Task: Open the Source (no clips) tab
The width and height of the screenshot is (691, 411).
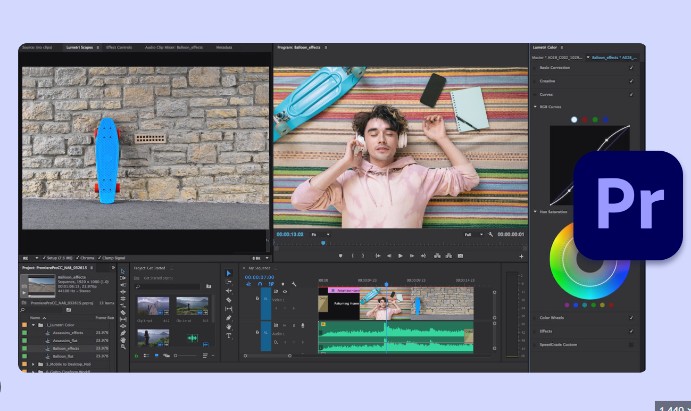Action: 37,48
